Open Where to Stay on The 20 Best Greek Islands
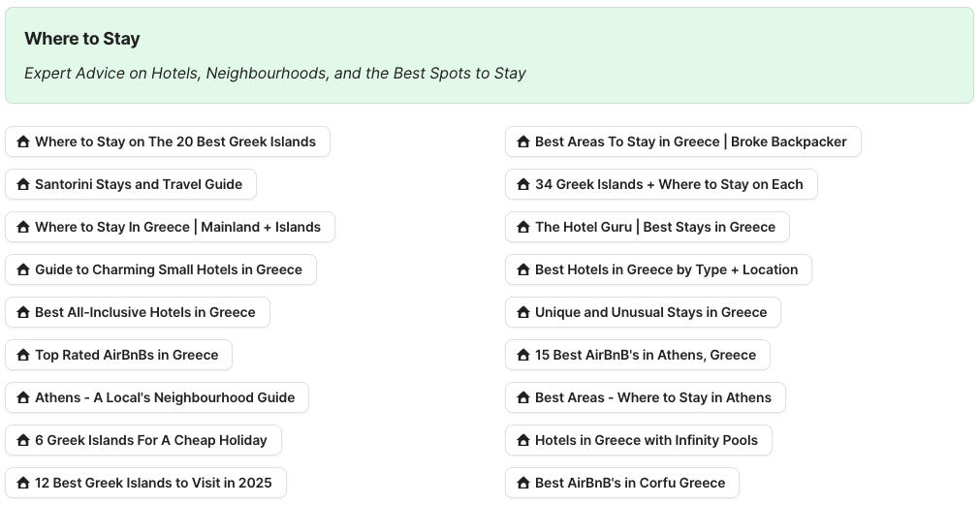Image resolution: width=980 pixels, height=505 pixels. (175, 142)
